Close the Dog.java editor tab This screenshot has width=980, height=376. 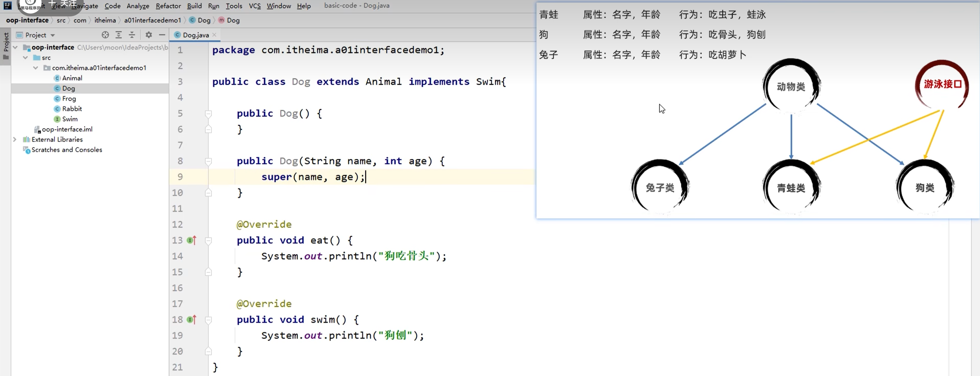(215, 35)
